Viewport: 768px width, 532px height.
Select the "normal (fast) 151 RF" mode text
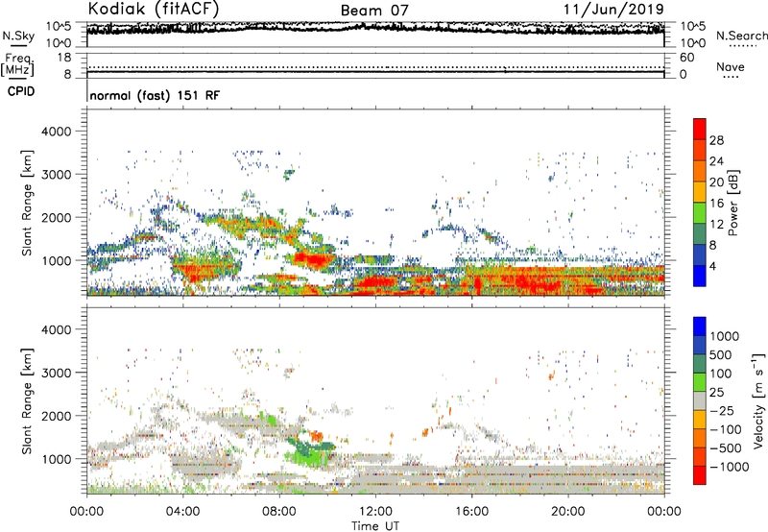point(155,95)
